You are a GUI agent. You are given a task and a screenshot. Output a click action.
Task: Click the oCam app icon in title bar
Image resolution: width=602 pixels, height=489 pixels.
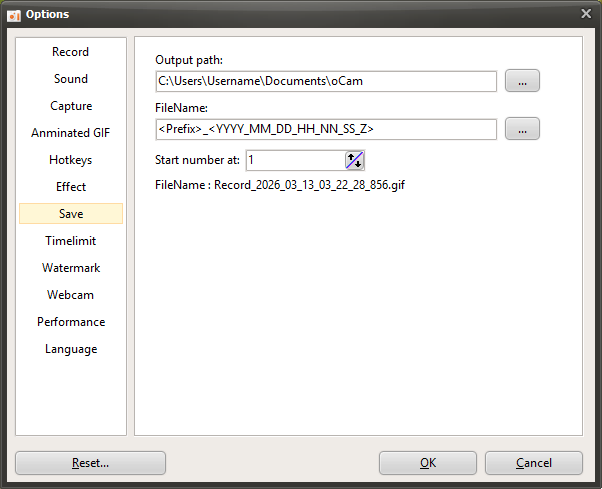14,14
